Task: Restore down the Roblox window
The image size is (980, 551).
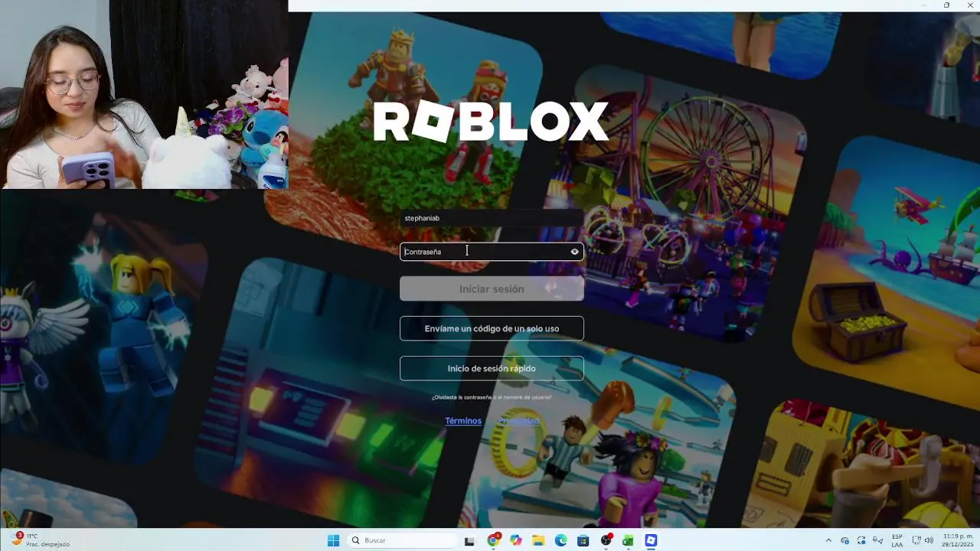Action: coord(946,5)
